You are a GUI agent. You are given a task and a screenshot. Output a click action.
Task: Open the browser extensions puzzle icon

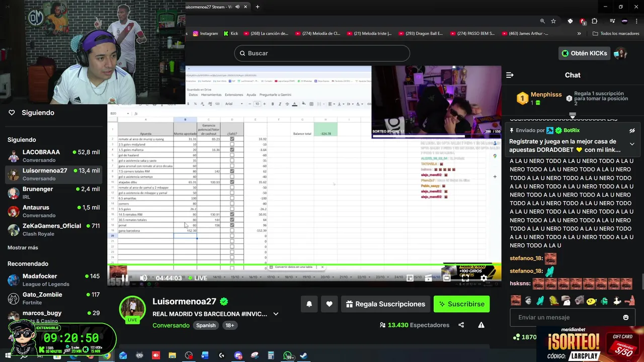point(594,21)
